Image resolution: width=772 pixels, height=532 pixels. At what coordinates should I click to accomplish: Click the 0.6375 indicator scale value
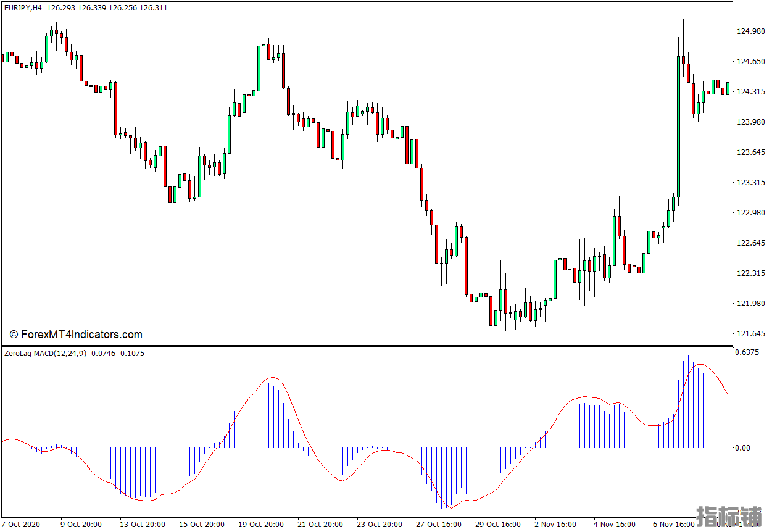748,352
